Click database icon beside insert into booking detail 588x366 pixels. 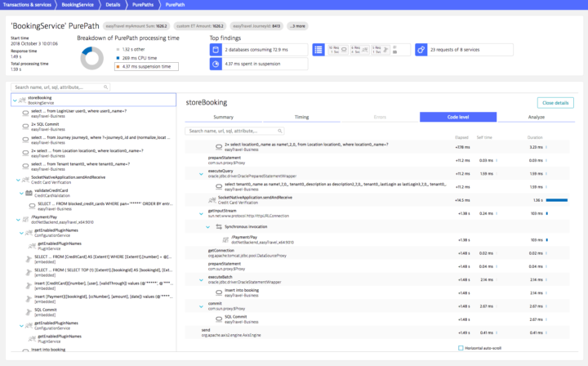(219, 292)
